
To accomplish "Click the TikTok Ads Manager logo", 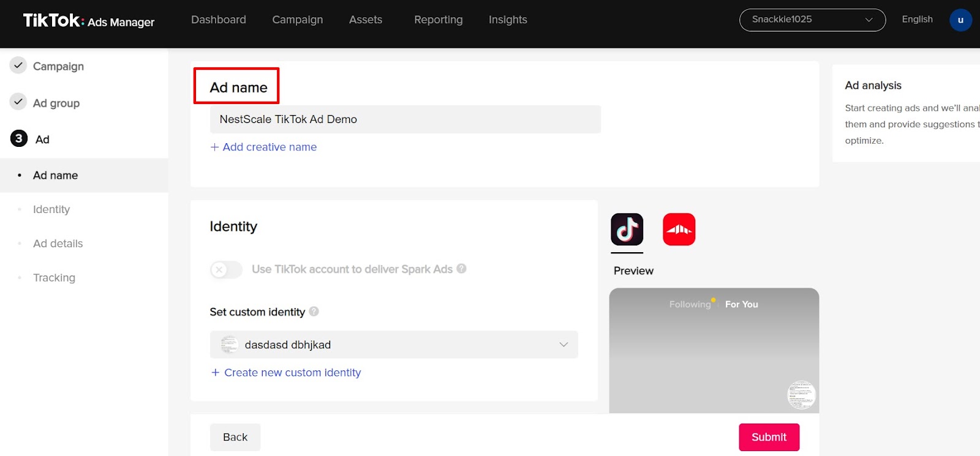I will tap(89, 21).
